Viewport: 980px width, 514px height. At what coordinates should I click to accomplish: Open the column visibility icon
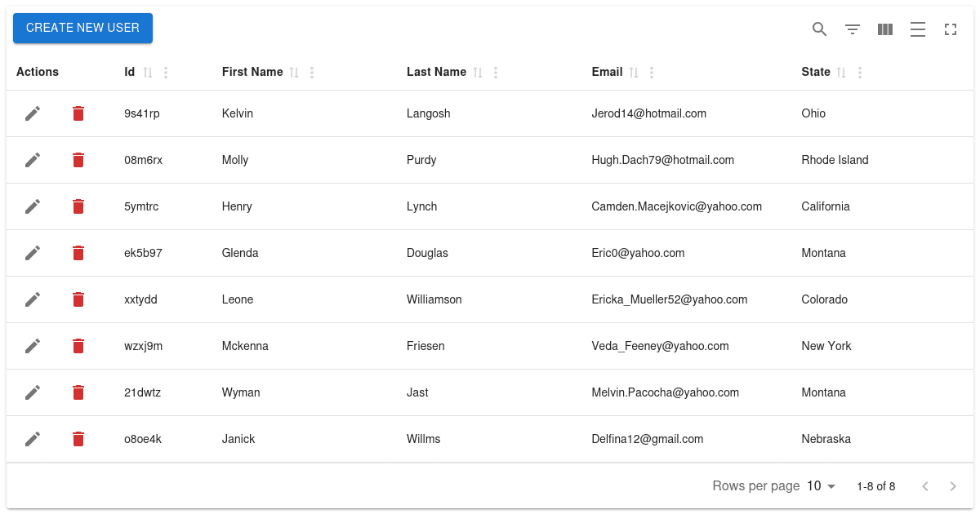click(x=884, y=29)
